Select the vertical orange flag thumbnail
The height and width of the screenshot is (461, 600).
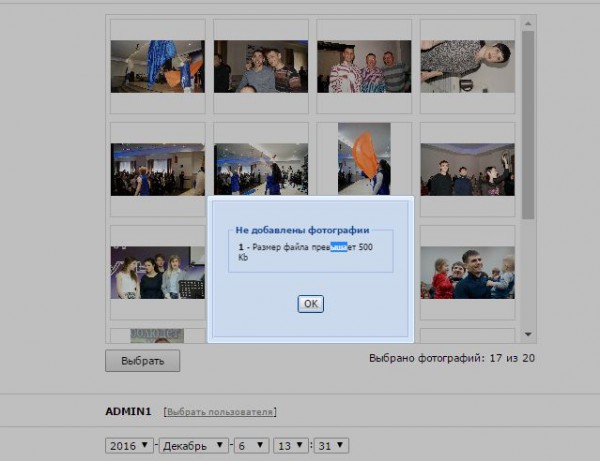pyautogui.click(x=364, y=159)
